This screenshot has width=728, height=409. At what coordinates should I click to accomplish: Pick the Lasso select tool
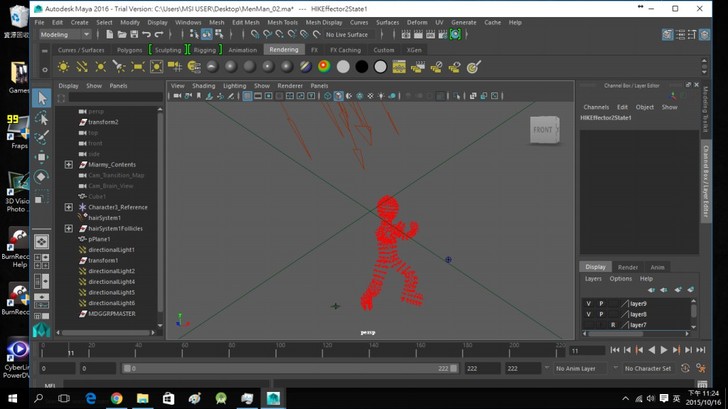point(41,118)
